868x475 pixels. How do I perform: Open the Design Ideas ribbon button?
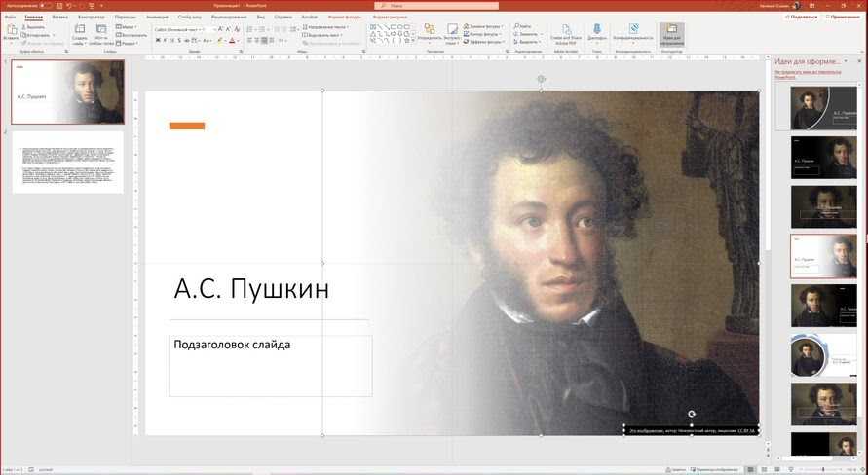click(671, 34)
